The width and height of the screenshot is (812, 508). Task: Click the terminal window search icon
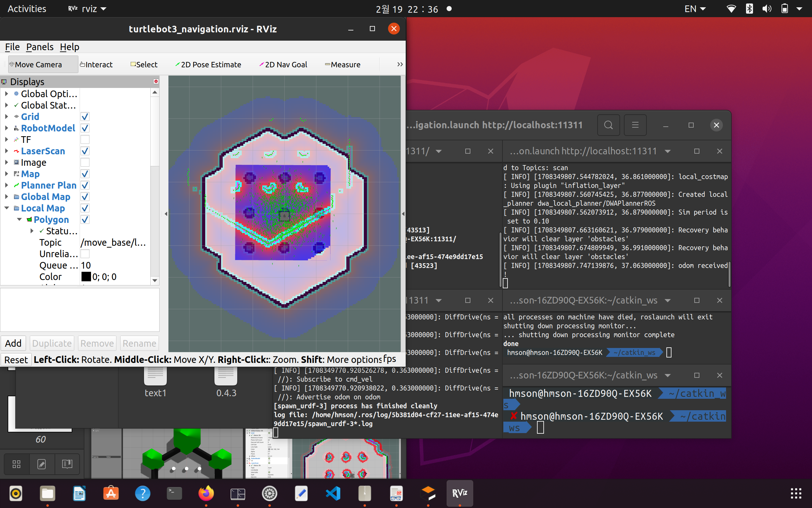[608, 125]
